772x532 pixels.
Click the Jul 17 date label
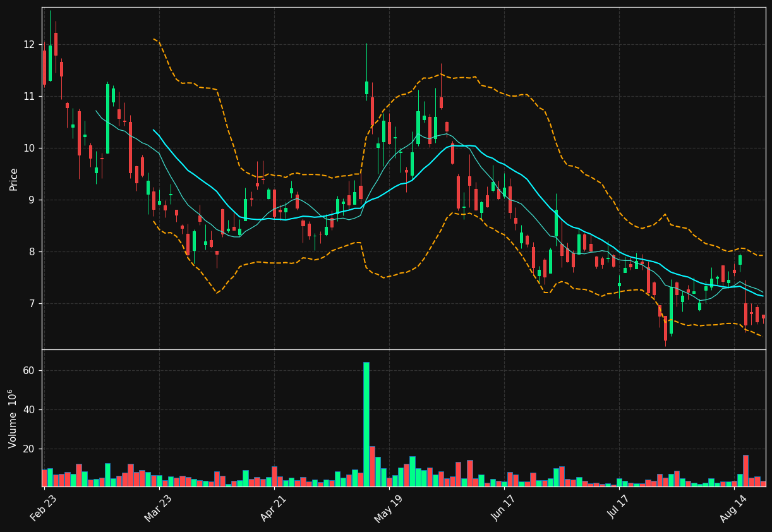619,509
